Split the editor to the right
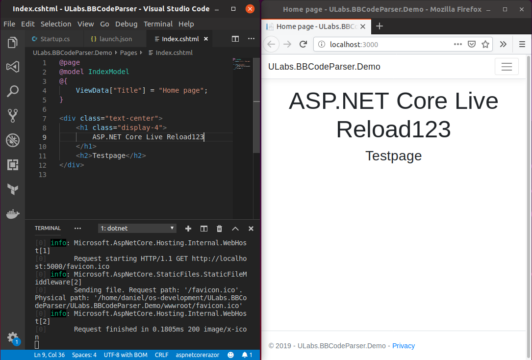Screen dimensions: 532x360 point(235,39)
